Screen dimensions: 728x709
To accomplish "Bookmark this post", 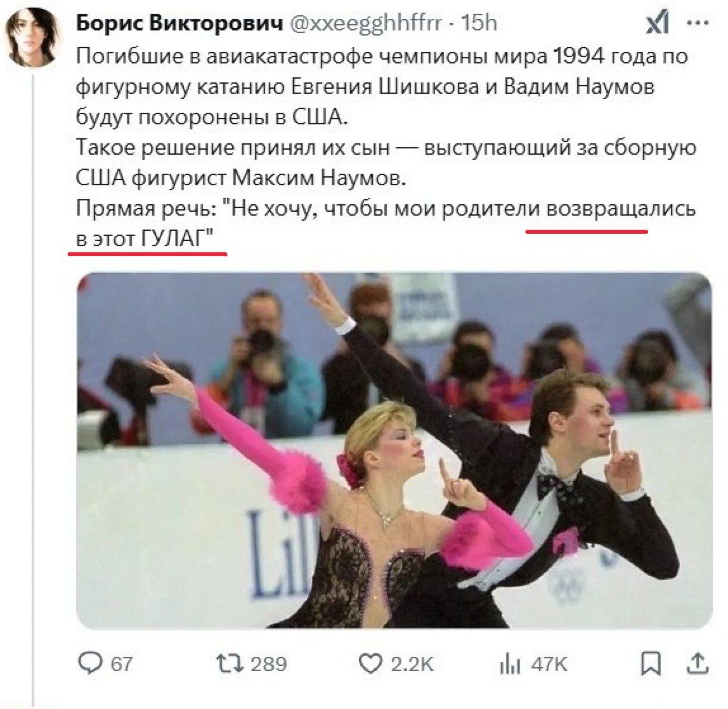I will pyautogui.click(x=651, y=663).
